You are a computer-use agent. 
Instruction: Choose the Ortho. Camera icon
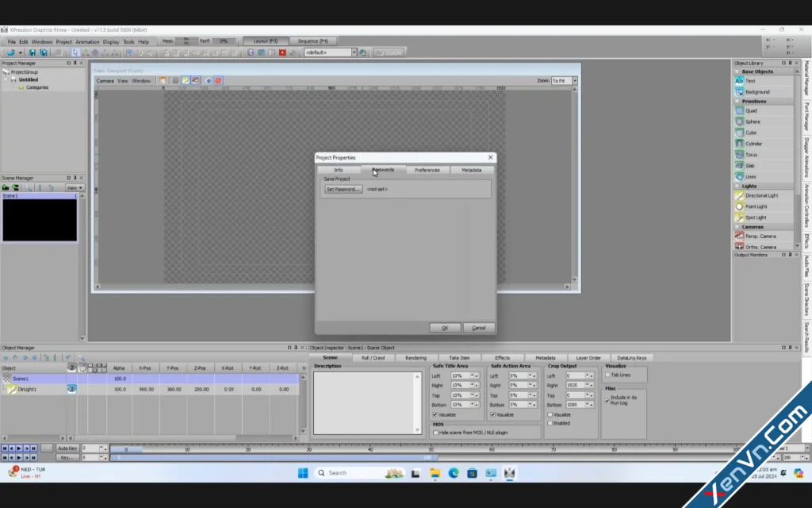740,247
